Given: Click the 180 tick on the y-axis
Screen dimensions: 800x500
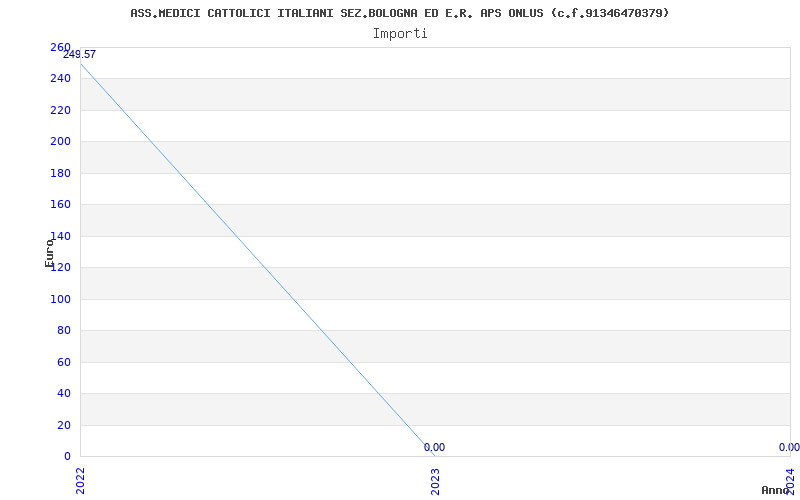Looking at the screenshot, I should click(x=60, y=173).
